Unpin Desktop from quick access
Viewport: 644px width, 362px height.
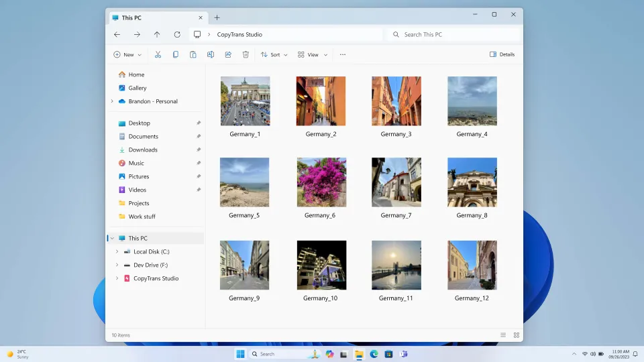(199, 123)
